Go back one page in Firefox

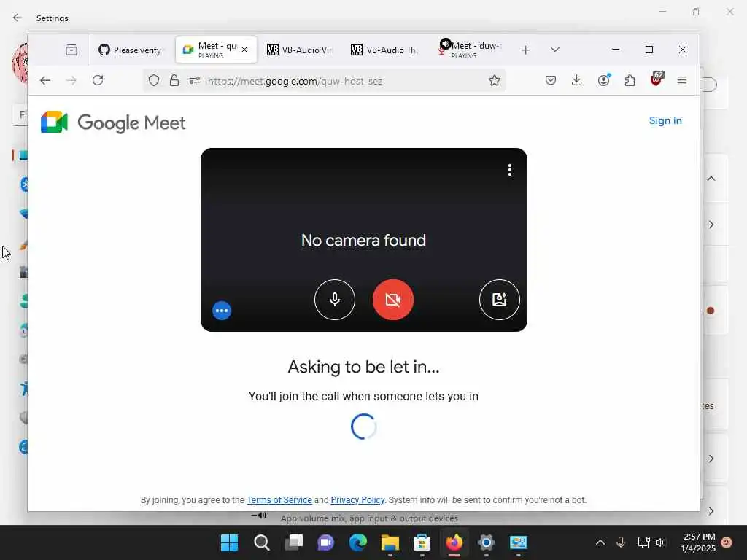tap(45, 80)
